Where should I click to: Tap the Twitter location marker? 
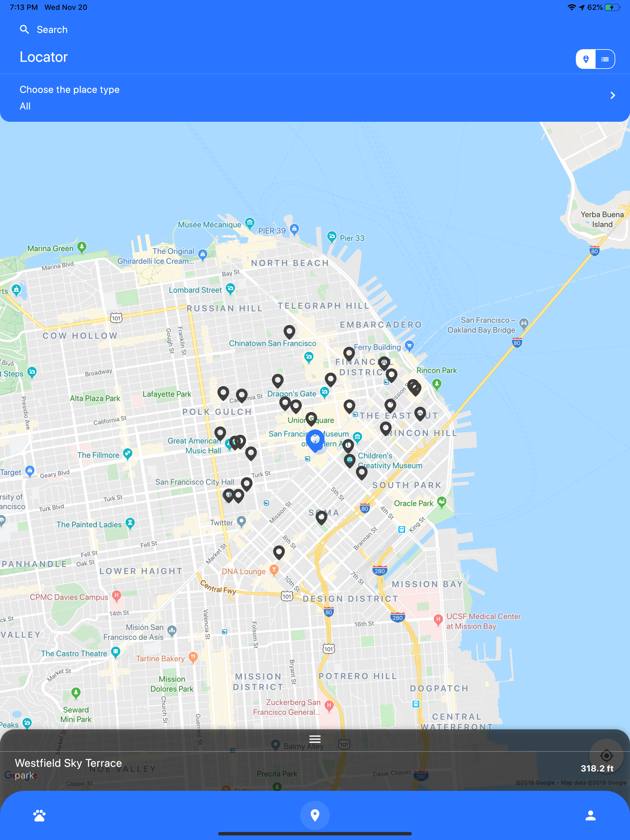(x=241, y=521)
